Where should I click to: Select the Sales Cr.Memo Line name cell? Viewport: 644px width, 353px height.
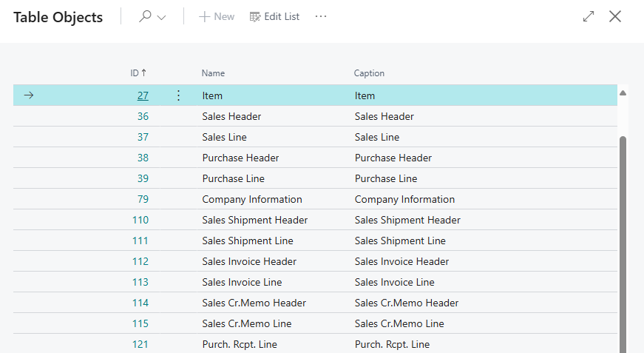coord(246,323)
